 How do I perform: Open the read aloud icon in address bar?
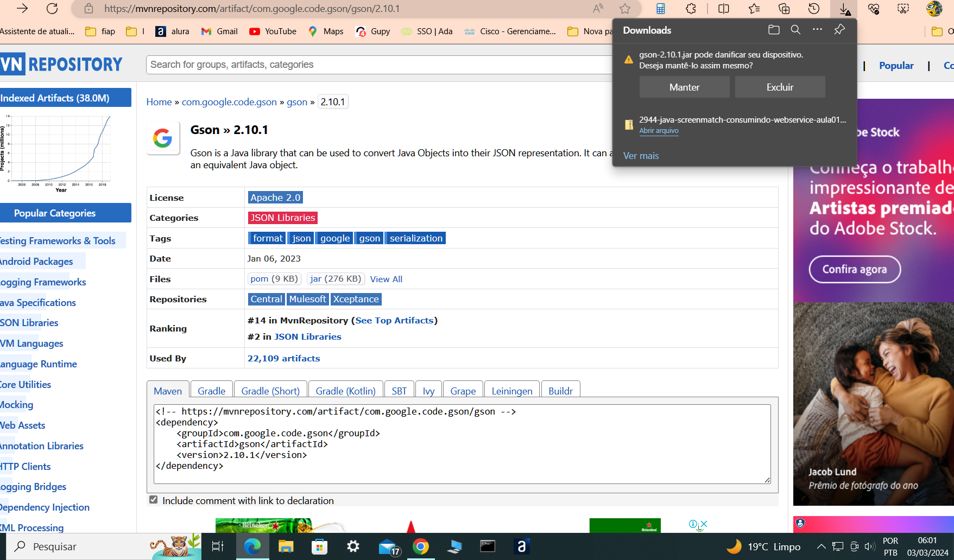click(x=598, y=9)
